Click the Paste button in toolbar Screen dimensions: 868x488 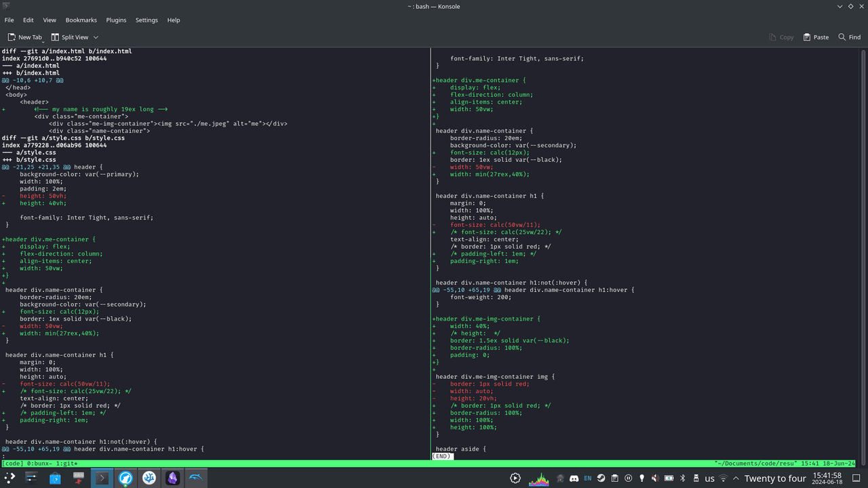tap(816, 37)
